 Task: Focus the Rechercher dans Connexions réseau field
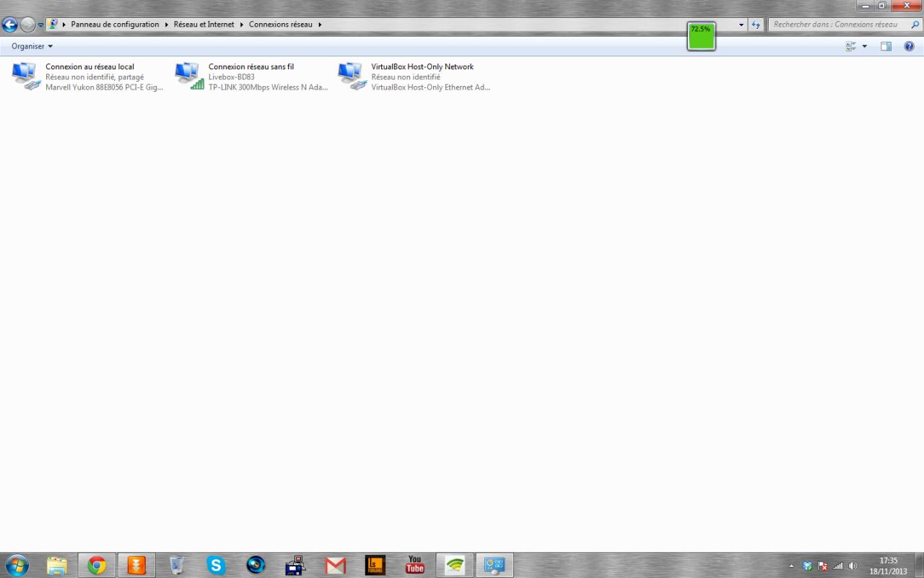(x=837, y=25)
